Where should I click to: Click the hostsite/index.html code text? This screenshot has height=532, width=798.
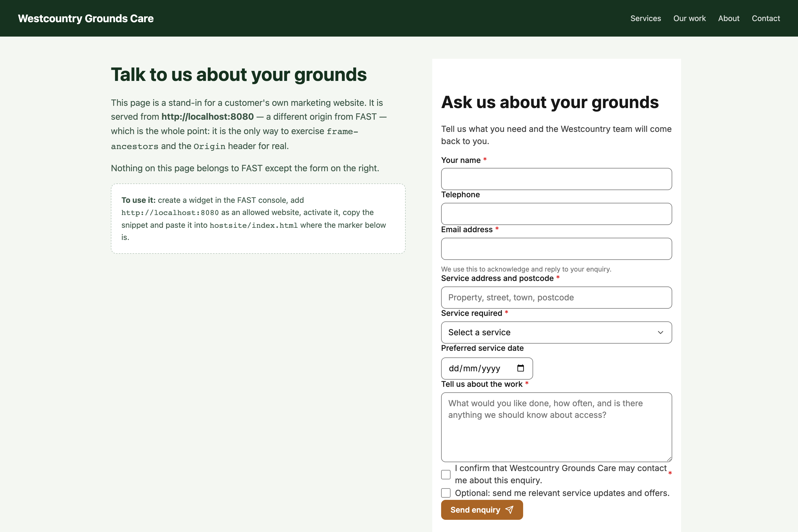click(254, 225)
